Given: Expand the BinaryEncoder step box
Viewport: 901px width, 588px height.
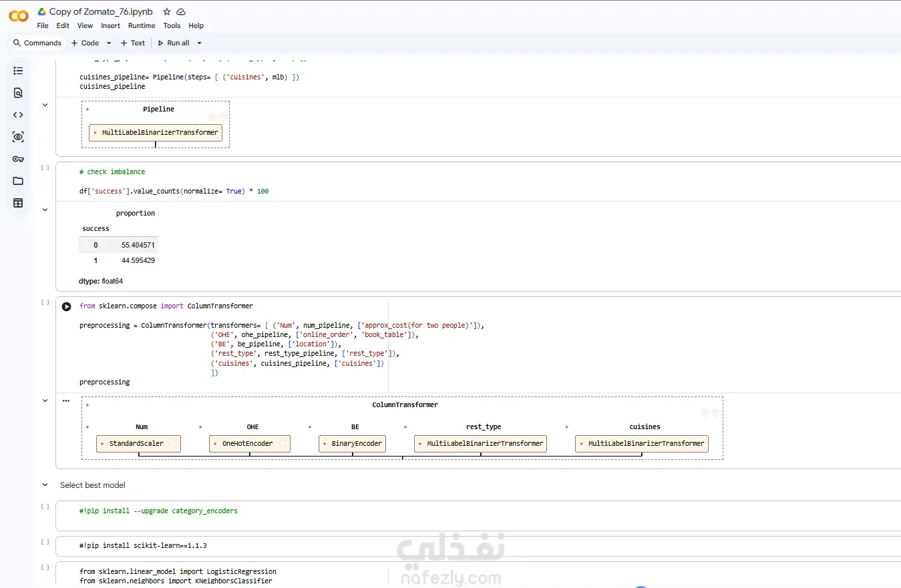Looking at the screenshot, I should [353, 443].
